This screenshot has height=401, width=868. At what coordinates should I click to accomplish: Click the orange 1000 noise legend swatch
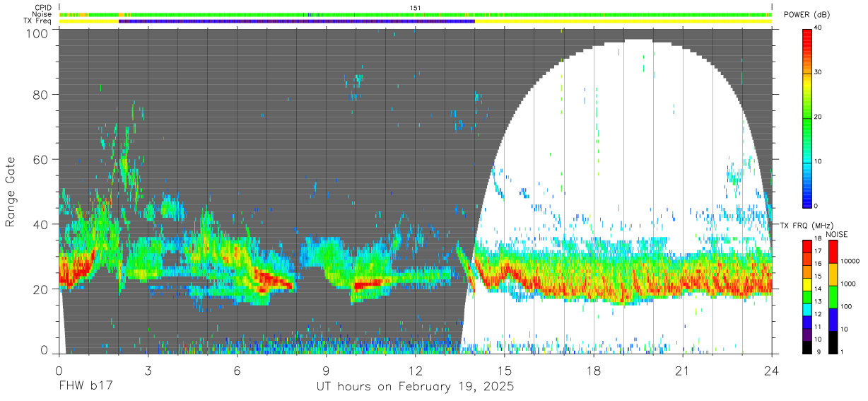click(832, 274)
